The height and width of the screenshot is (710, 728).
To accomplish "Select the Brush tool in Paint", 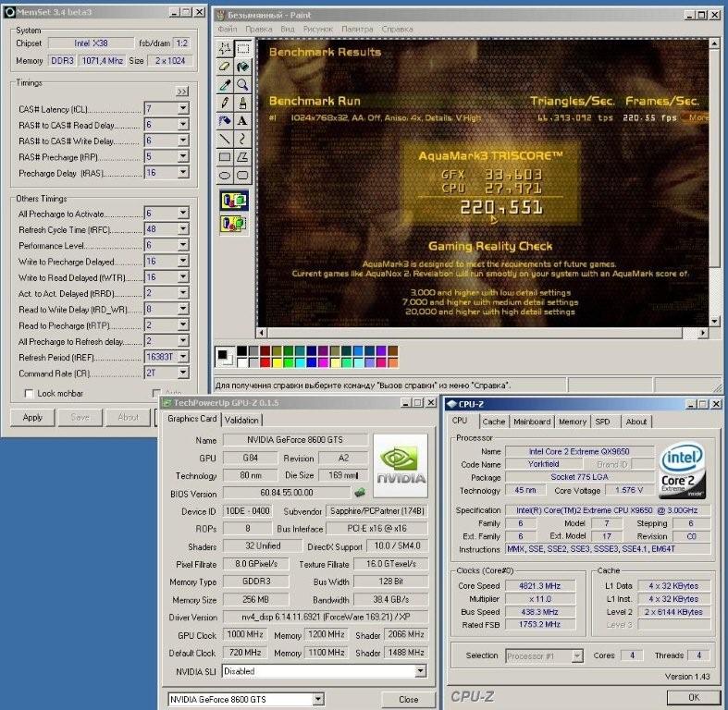I will click(x=242, y=103).
